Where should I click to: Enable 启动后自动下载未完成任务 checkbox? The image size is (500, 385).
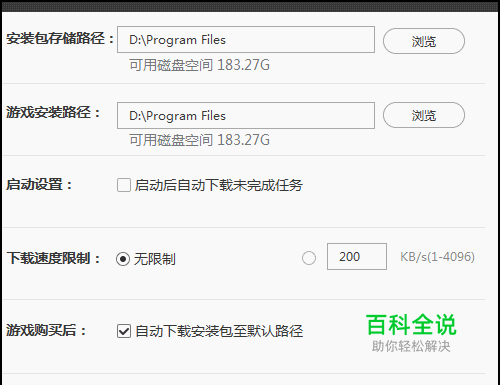pos(124,185)
